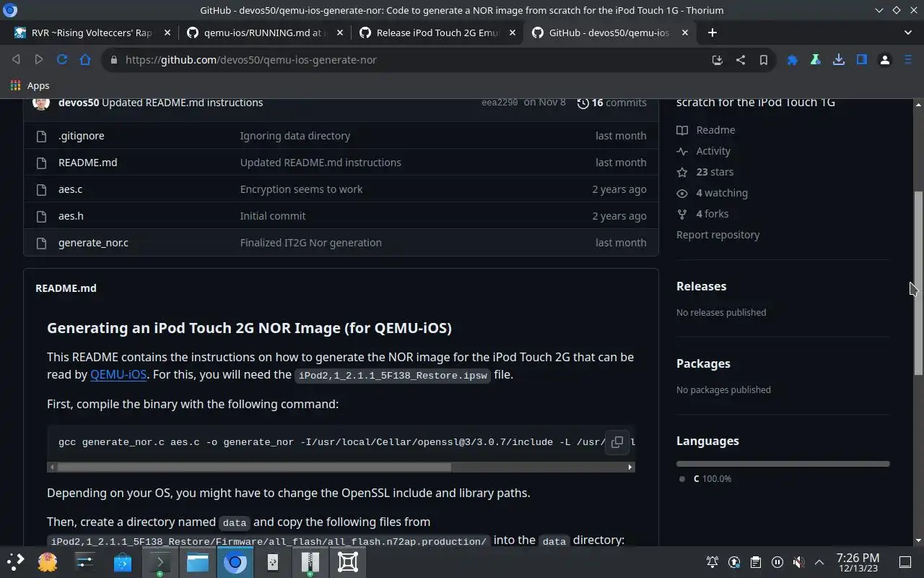This screenshot has height=578, width=924.
Task: Click the page vertical scrollbar
Action: [918, 282]
